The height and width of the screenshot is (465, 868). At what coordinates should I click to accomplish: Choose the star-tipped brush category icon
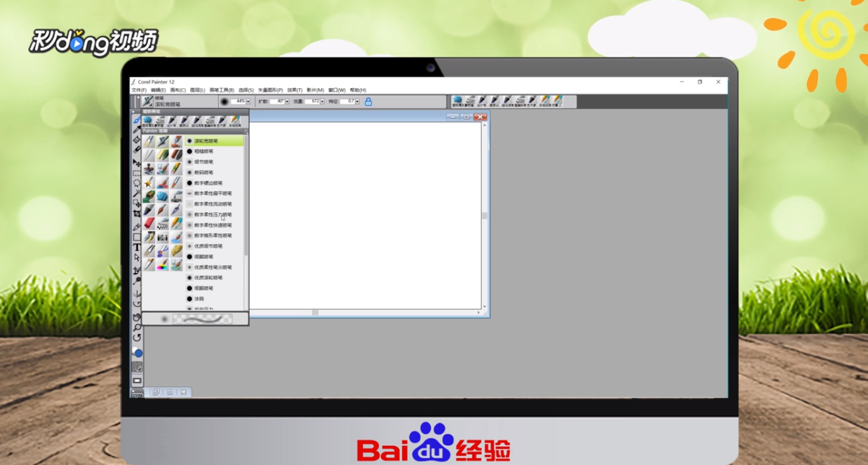pyautogui.click(x=149, y=183)
